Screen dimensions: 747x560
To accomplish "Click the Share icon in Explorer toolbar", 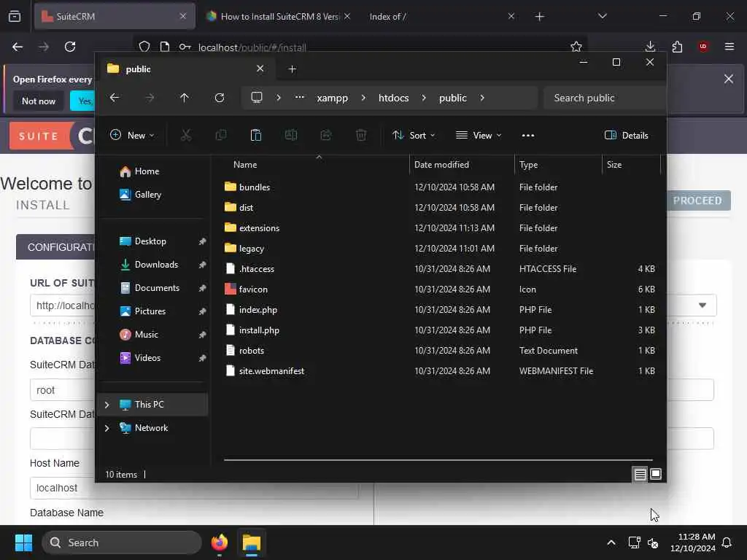I will point(326,135).
